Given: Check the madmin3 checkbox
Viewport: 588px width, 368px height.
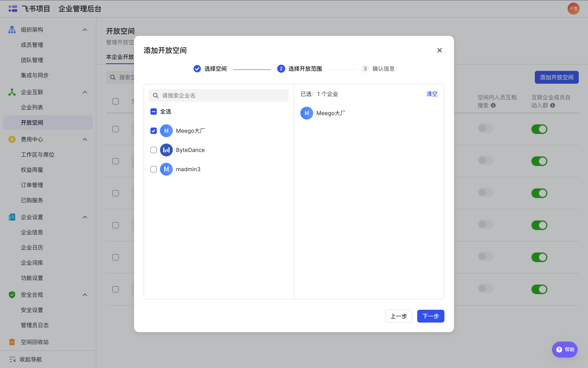Looking at the screenshot, I should tap(154, 169).
